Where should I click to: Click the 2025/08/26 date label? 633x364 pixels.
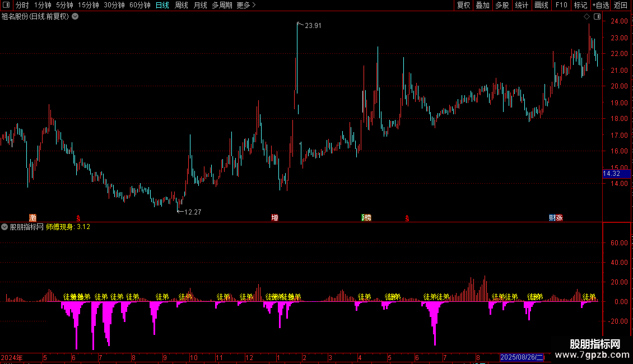[x=522, y=357]
